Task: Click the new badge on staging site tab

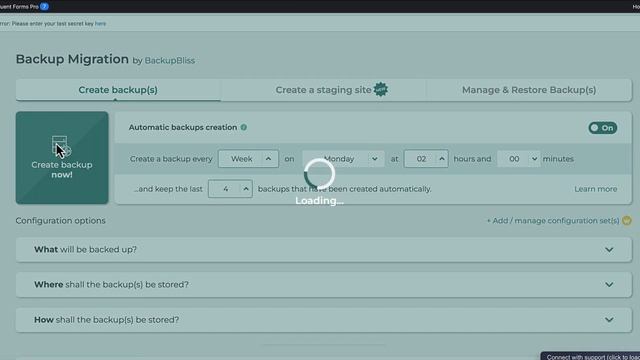Action: pos(380,89)
